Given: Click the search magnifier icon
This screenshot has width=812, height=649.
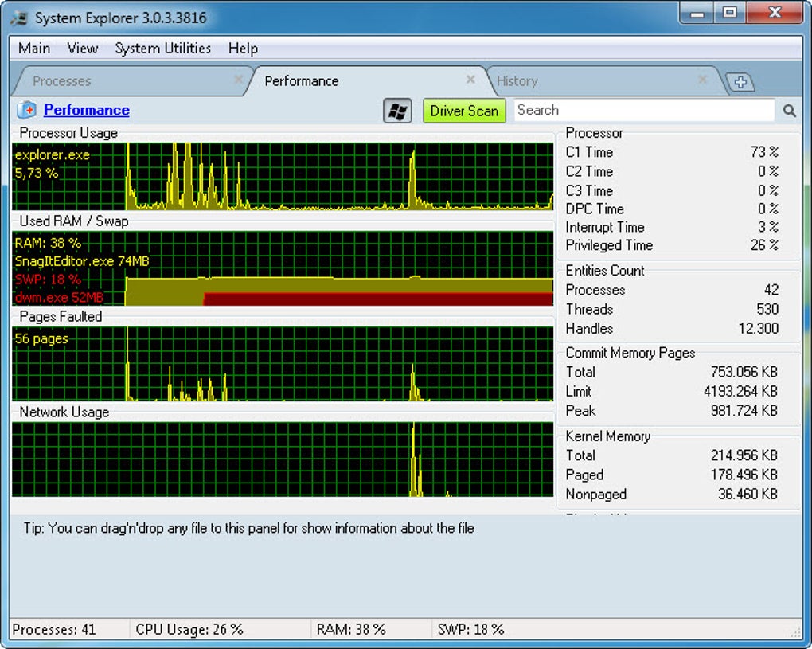Looking at the screenshot, I should 789,111.
